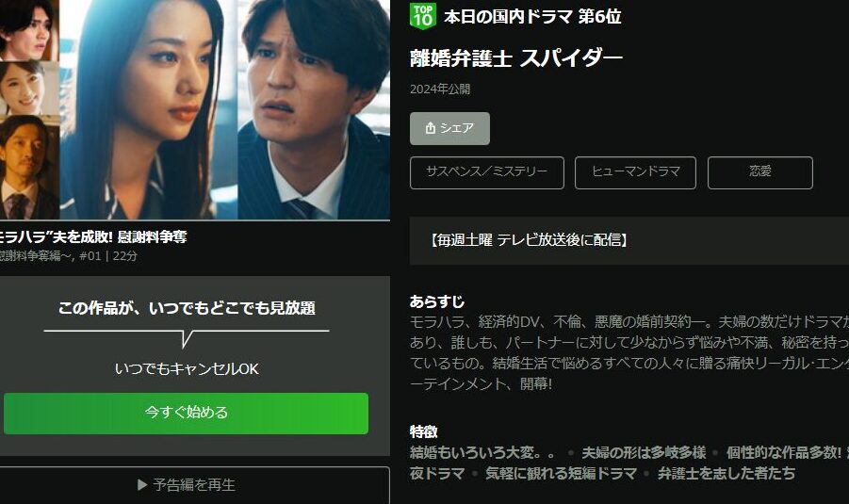Open the main episode thumbnail image

[224, 109]
